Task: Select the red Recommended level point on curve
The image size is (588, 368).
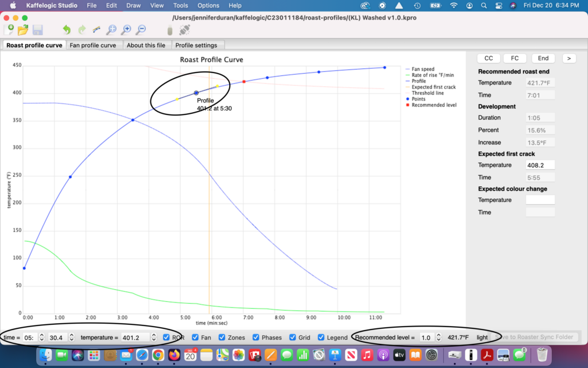Action: [x=244, y=82]
